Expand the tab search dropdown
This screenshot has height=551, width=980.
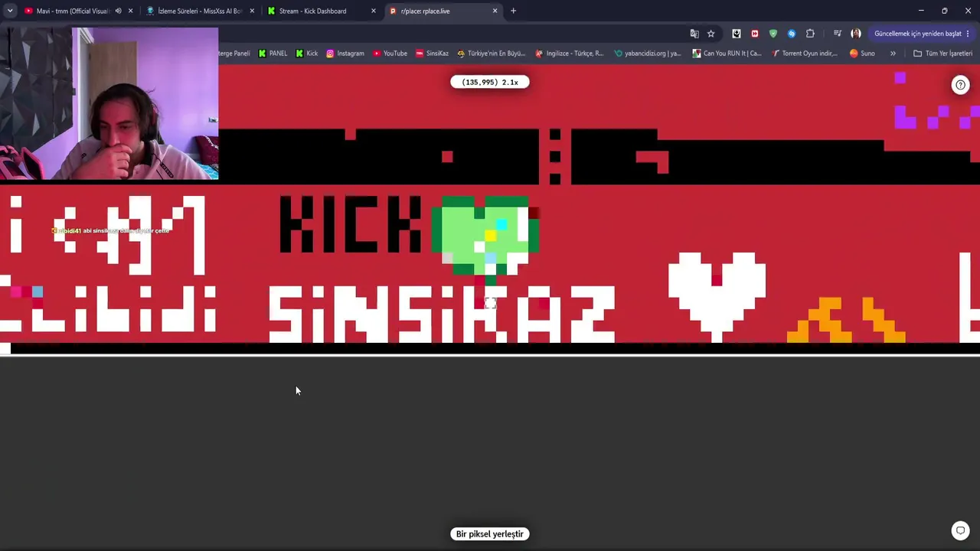pos(10,11)
